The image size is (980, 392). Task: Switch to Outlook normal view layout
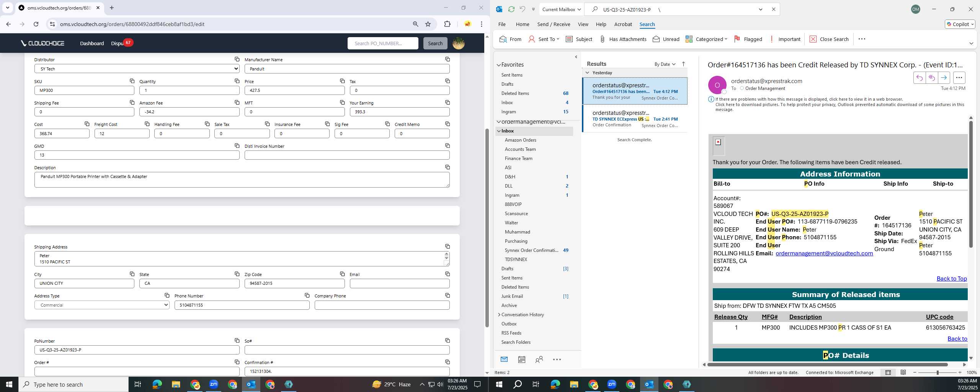click(x=888, y=372)
